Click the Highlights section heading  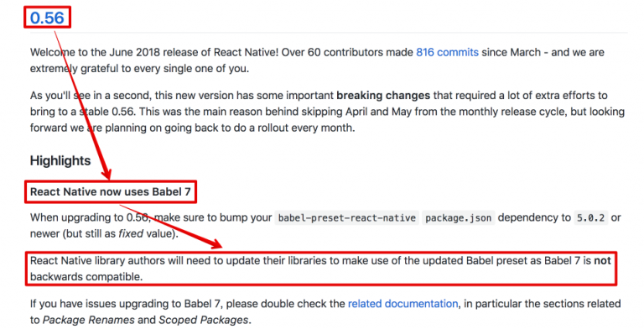(x=60, y=161)
